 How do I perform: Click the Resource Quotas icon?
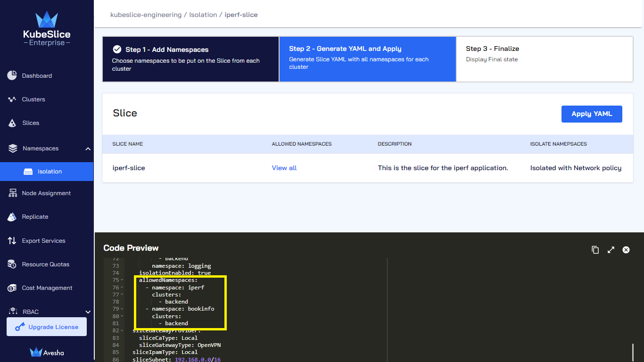click(12, 264)
